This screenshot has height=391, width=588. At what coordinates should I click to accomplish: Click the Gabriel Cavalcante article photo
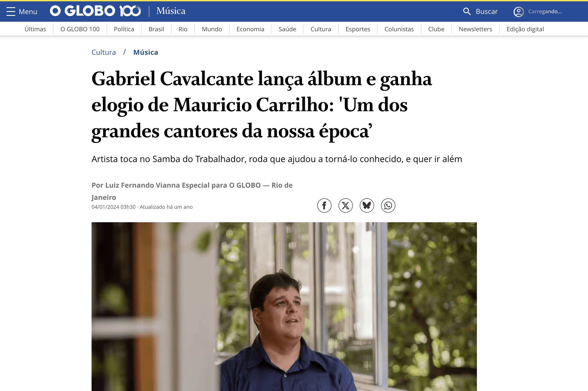point(284,307)
